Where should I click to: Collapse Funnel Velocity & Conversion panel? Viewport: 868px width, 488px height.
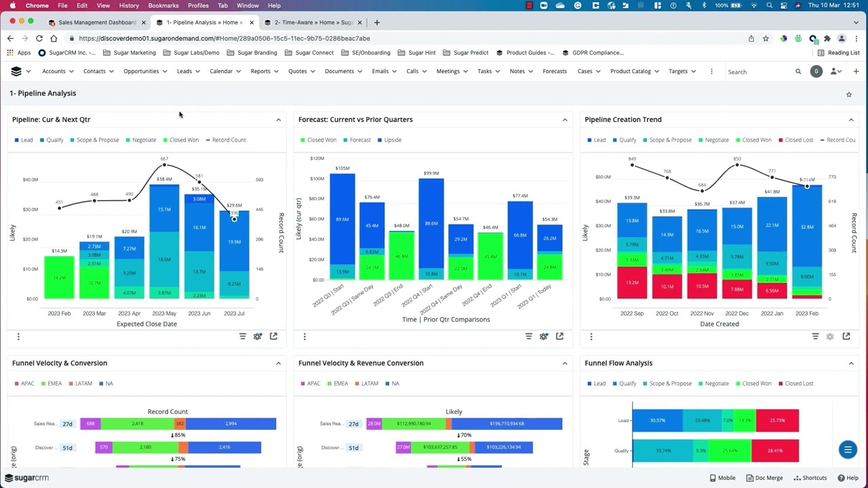[278, 363]
